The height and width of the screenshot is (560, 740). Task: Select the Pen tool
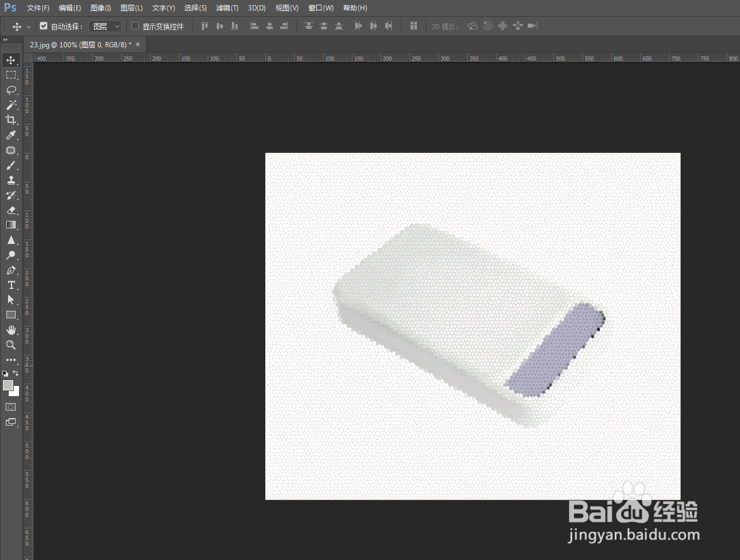point(11,270)
